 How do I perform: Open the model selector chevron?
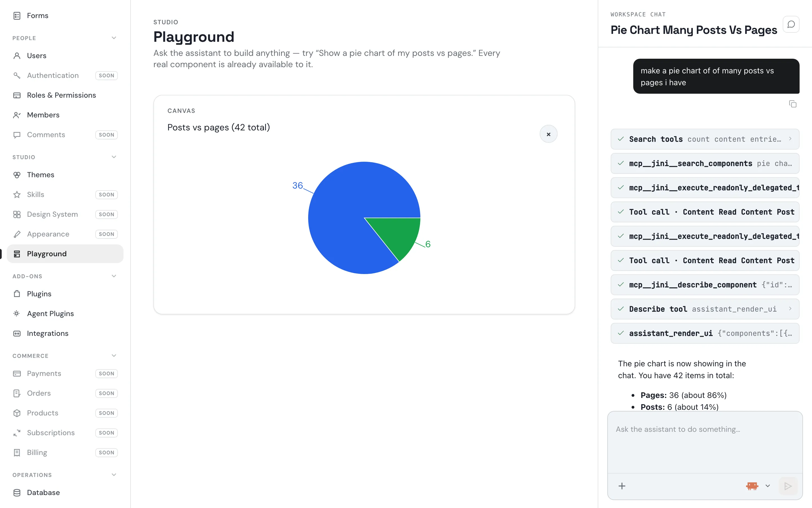pyautogui.click(x=767, y=486)
